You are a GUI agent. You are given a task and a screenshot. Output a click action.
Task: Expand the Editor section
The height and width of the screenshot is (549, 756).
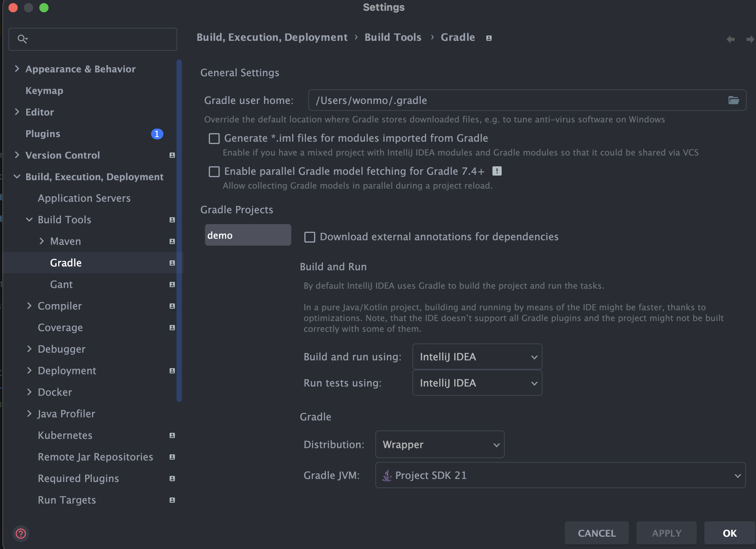point(17,112)
